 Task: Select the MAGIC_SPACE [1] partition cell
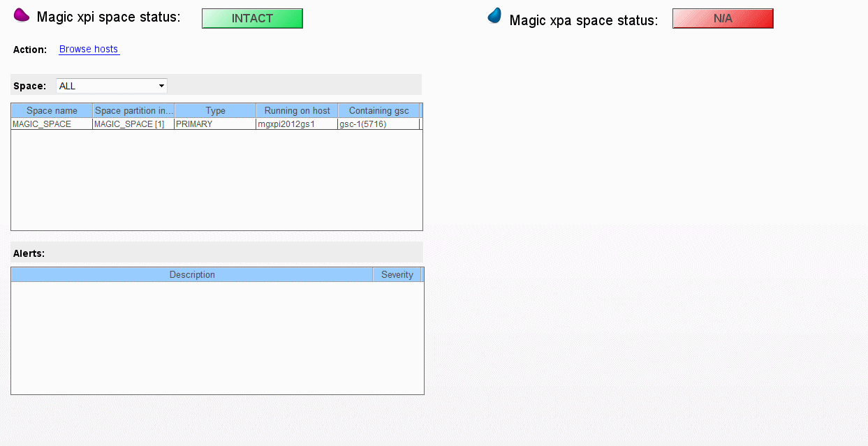pyautogui.click(x=133, y=124)
